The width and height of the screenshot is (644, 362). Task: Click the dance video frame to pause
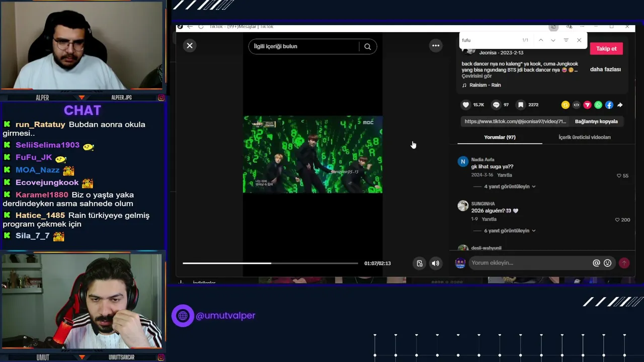[x=312, y=154]
